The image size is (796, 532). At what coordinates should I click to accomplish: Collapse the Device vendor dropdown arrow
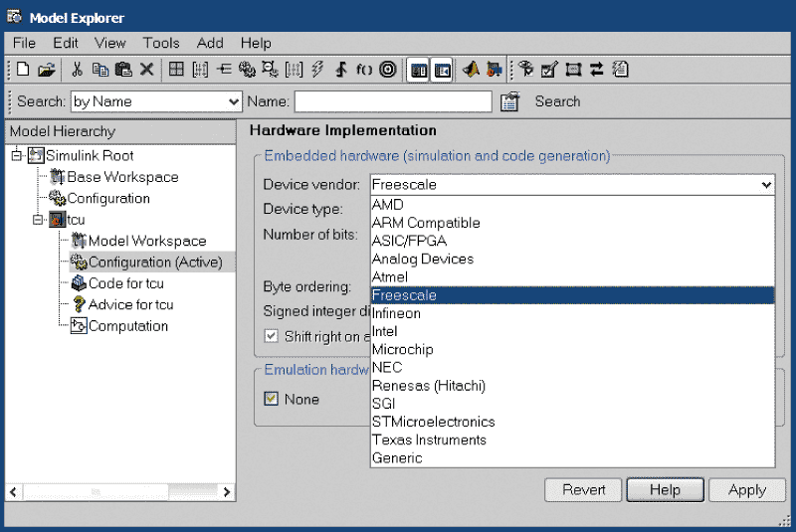766,185
